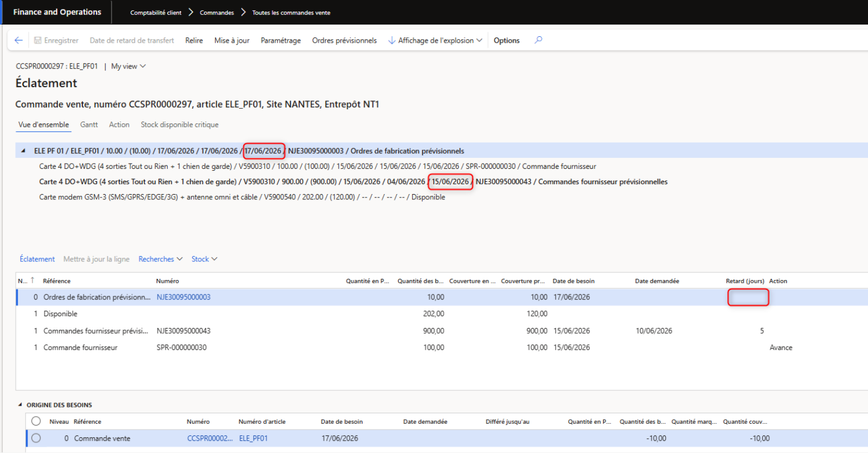The width and height of the screenshot is (868, 453).
Task: Navigate to Comptabilité client breadcrumb
Action: [x=156, y=12]
